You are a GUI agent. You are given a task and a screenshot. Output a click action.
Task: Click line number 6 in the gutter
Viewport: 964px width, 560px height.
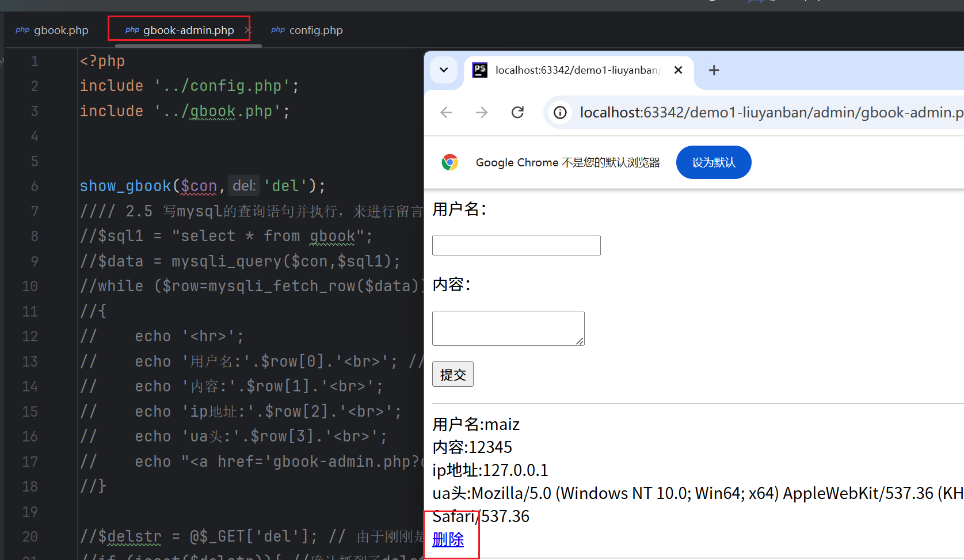click(x=35, y=186)
